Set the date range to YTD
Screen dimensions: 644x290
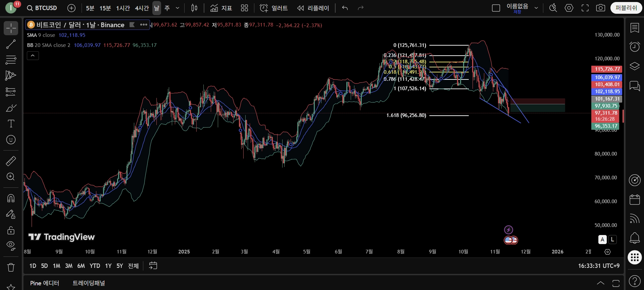(x=95, y=266)
